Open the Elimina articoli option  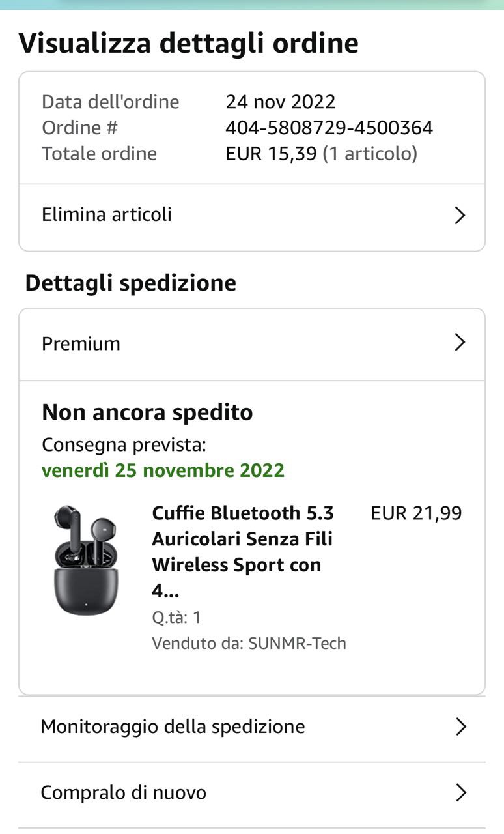point(107,214)
